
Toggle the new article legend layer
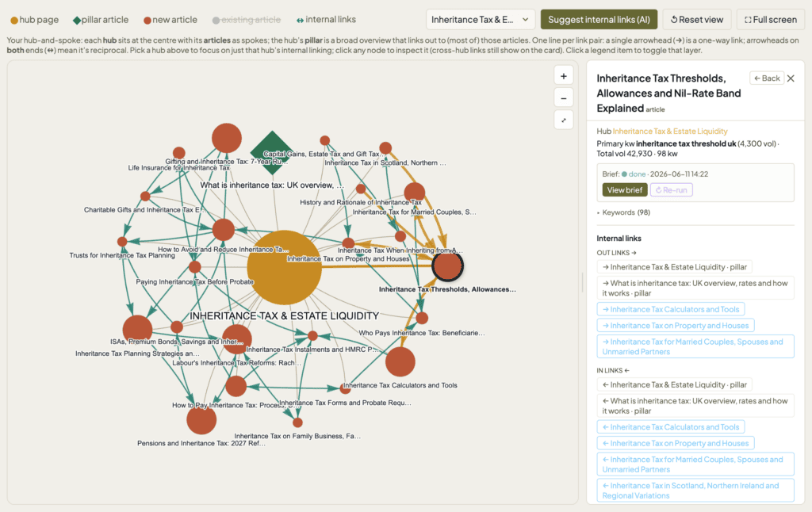tap(170, 20)
